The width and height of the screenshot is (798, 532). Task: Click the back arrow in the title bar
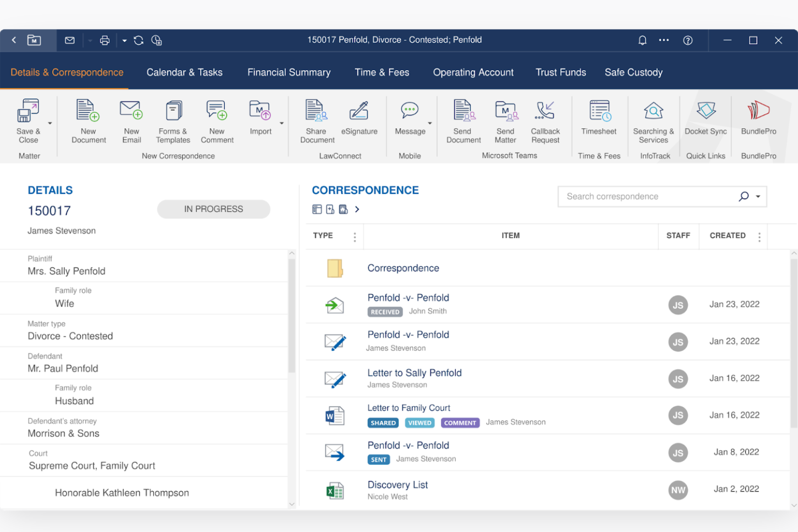(x=14, y=40)
